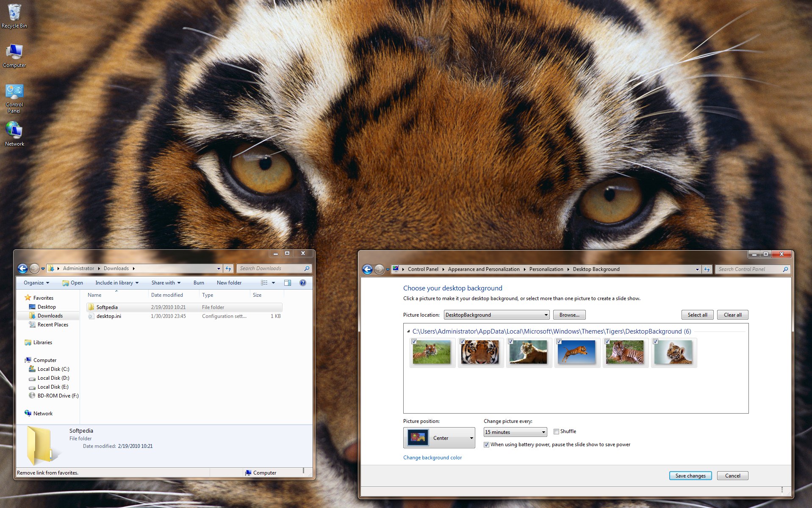Viewport: 812px width, 508px height.
Task: Expand the Organize menu dropdown
Action: click(x=36, y=283)
